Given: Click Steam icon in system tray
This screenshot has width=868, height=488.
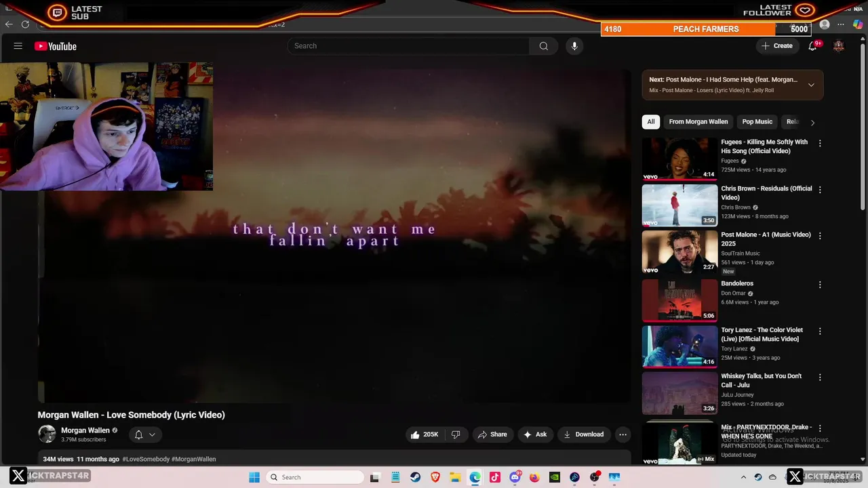Looking at the screenshot, I should coord(758,477).
